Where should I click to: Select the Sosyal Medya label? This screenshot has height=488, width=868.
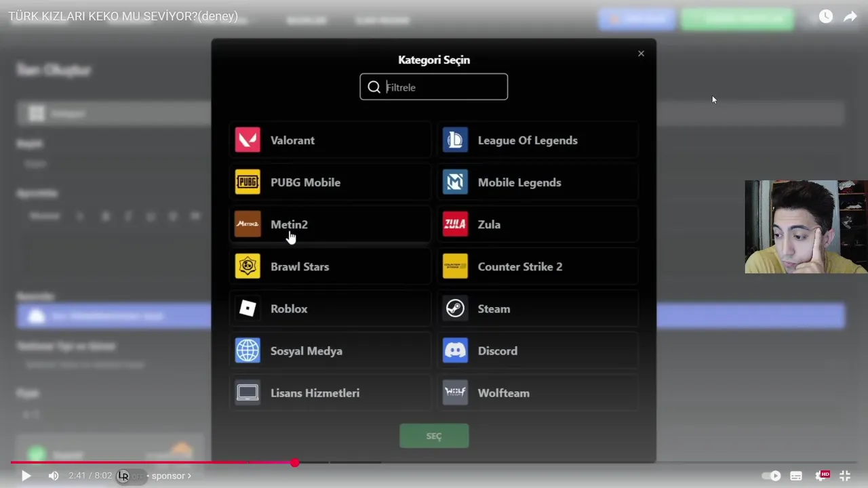tap(307, 350)
